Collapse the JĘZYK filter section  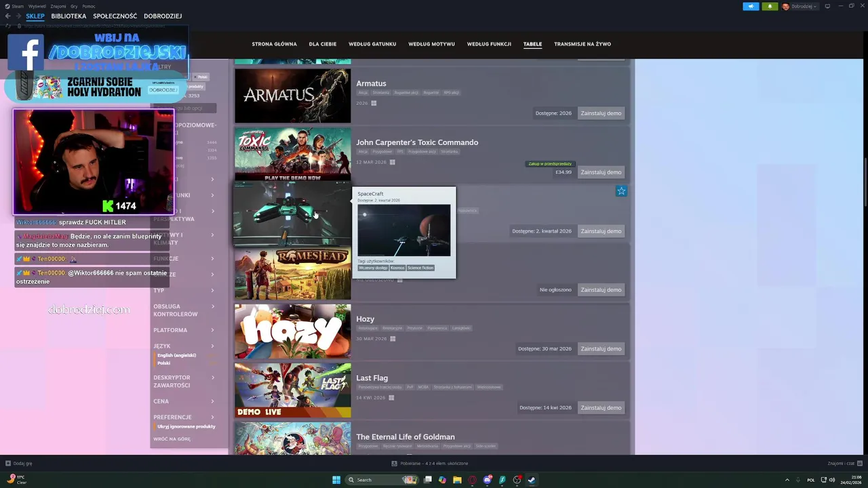point(183,346)
